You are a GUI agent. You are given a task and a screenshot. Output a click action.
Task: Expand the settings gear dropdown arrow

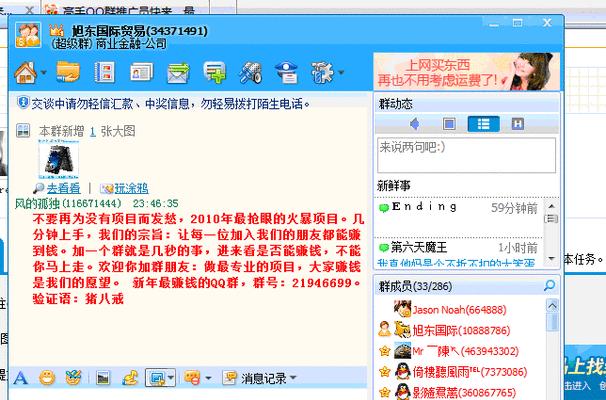click(341, 72)
